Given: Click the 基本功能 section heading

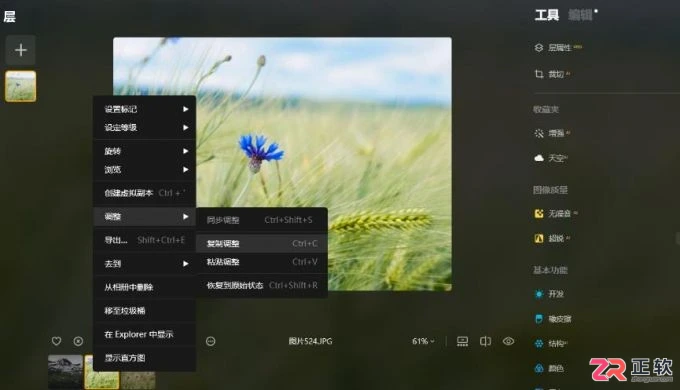Looking at the screenshot, I should 550,270.
